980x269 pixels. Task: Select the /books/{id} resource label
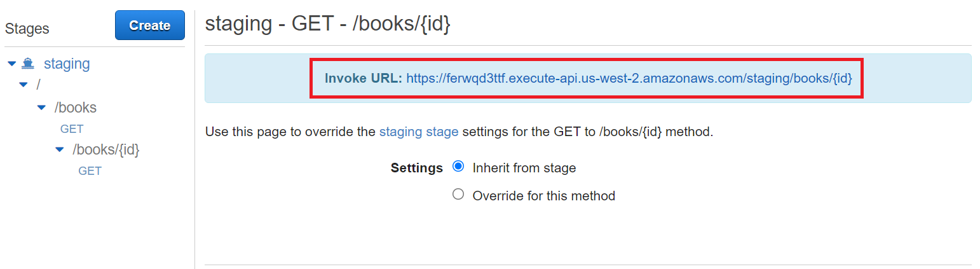pyautogui.click(x=106, y=149)
